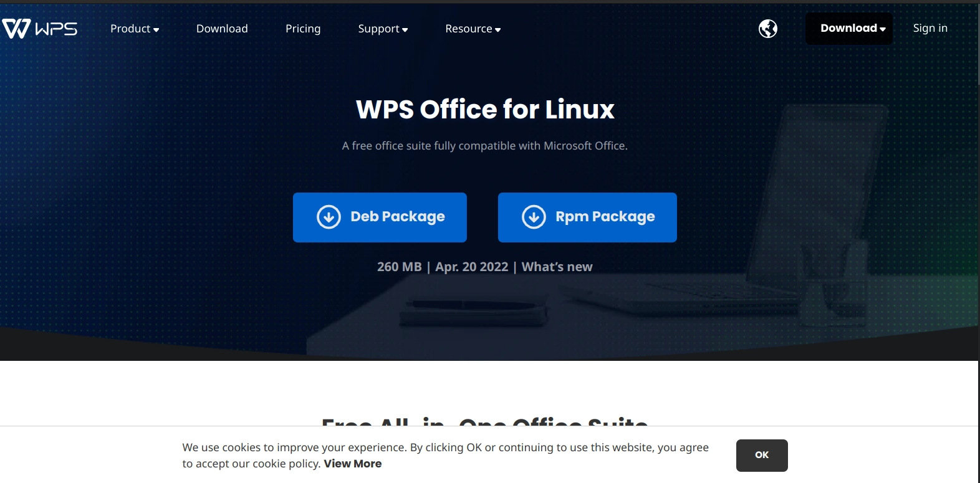Open the What's new link
Viewport: 980px width, 483px height.
557,267
